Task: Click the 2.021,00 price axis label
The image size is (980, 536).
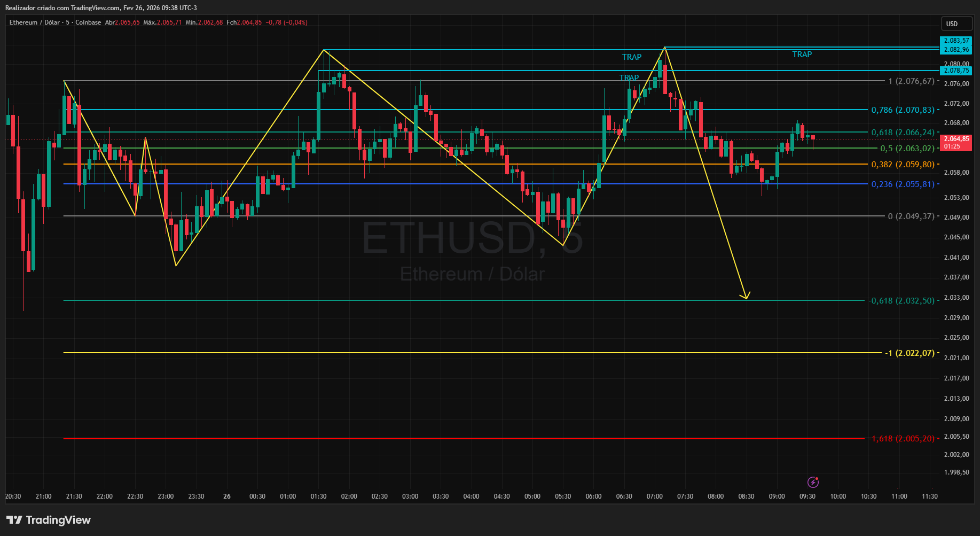Action: coord(957,358)
